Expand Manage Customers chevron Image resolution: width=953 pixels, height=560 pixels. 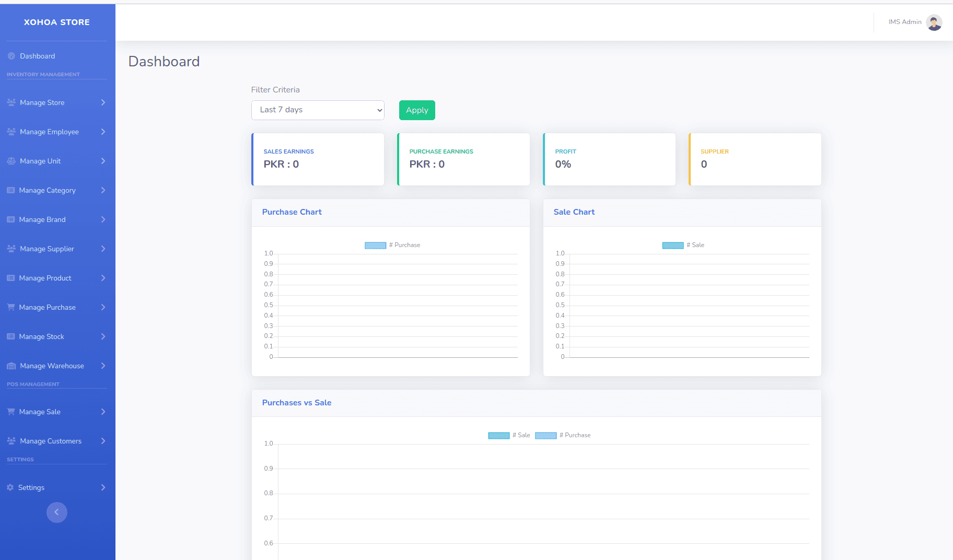point(103,441)
